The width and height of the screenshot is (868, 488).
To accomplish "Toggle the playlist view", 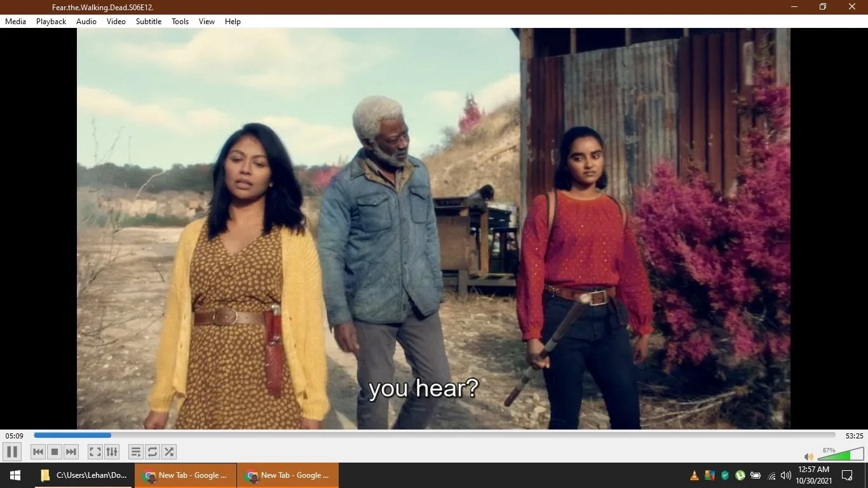I will (135, 452).
